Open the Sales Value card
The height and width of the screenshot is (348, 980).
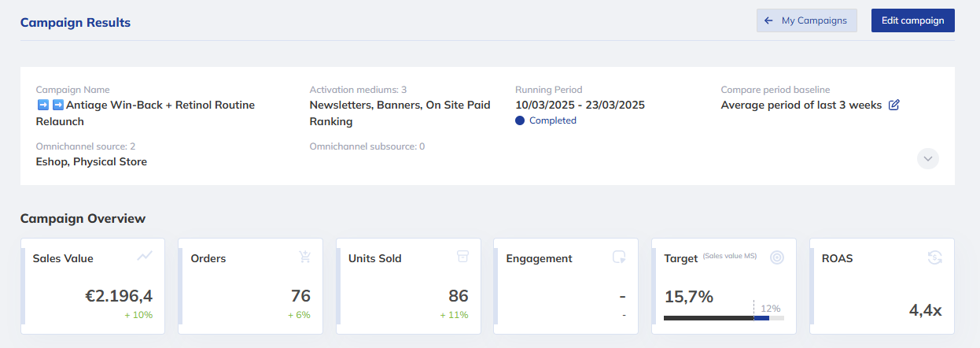click(93, 287)
